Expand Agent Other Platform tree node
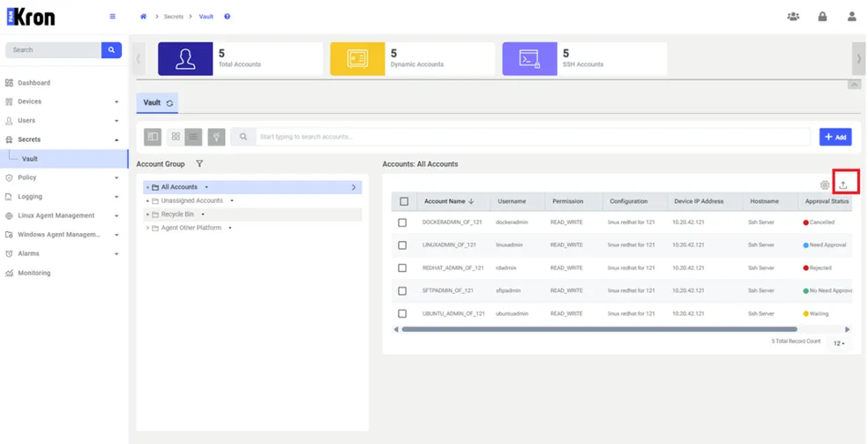Screen dimensions: 868x444 [147, 228]
